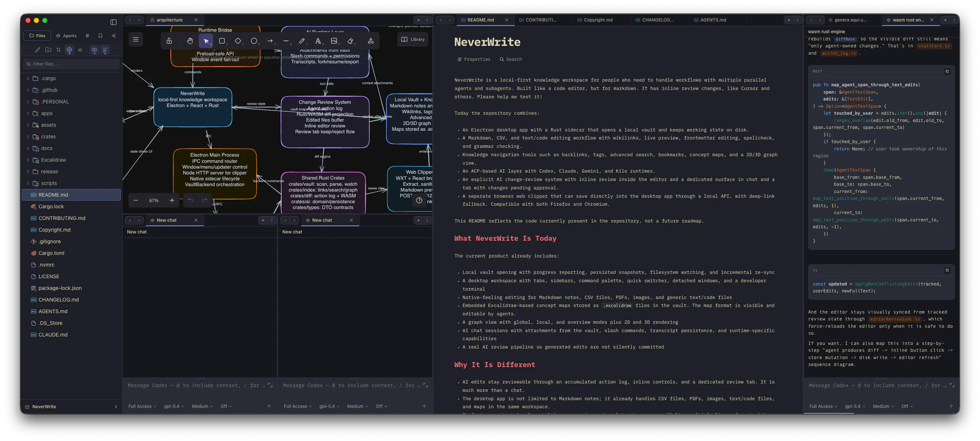Expand the .github folder
This screenshot has width=980, height=441.
tap(28, 90)
